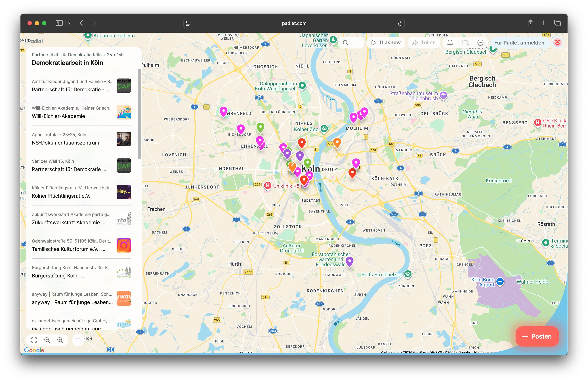Click the remake padlet icon
This screenshot has width=588, height=382.
pos(465,43)
